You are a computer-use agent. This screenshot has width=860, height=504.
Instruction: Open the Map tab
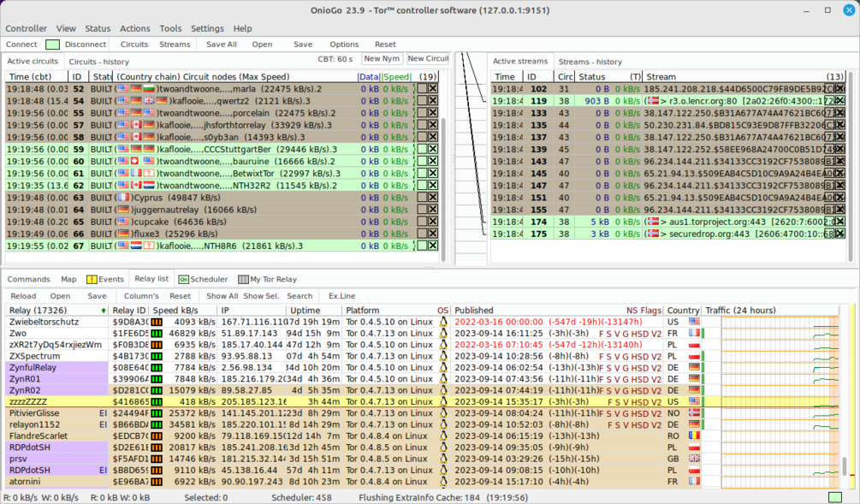tap(68, 279)
